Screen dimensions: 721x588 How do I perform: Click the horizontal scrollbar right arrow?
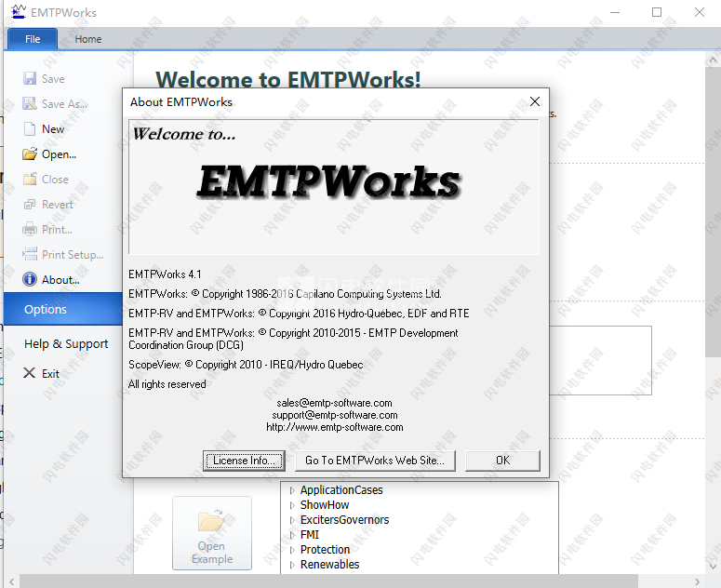pos(697,581)
